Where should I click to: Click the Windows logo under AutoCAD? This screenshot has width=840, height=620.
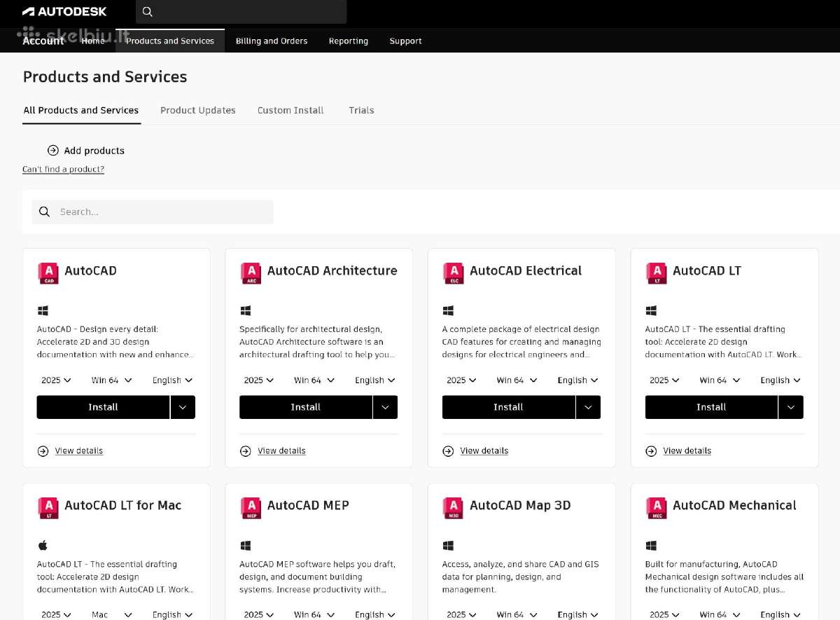(x=43, y=310)
